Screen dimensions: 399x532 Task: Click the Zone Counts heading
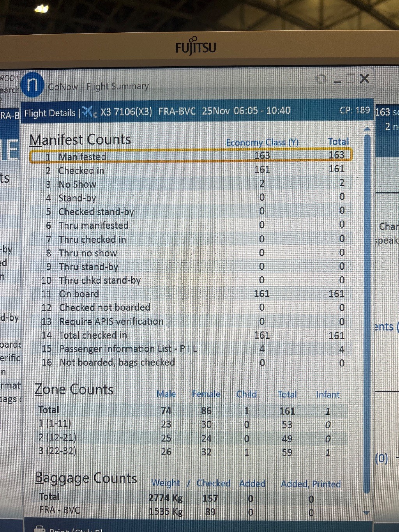(74, 389)
